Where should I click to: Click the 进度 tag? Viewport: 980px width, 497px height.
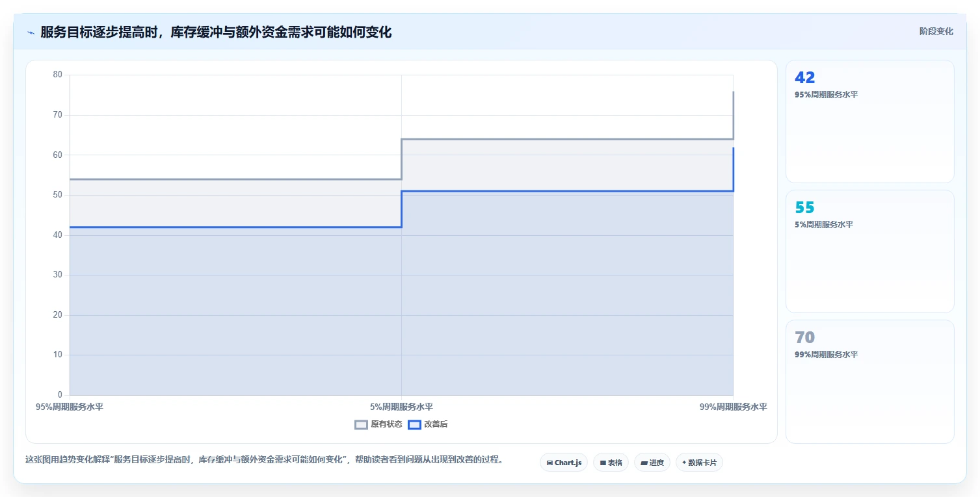coord(652,463)
